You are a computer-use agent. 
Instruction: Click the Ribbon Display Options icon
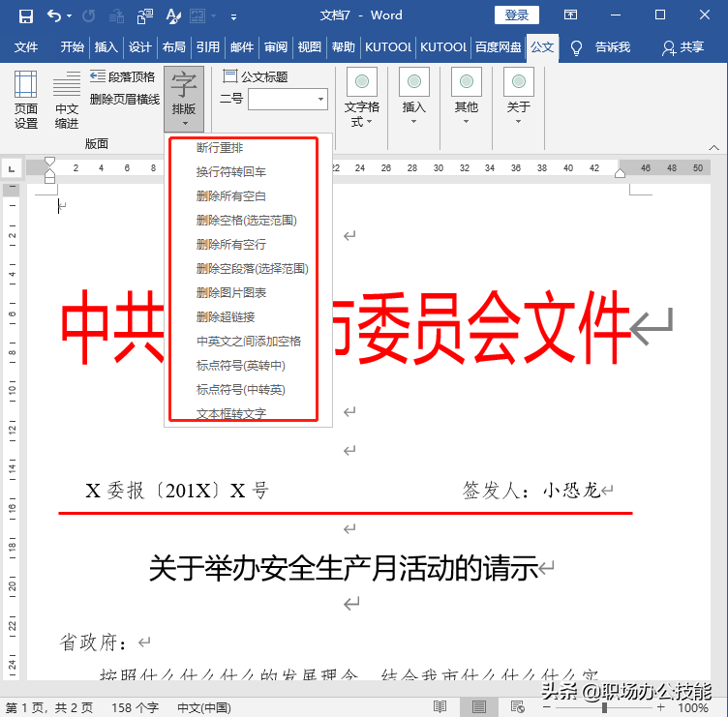(570, 15)
